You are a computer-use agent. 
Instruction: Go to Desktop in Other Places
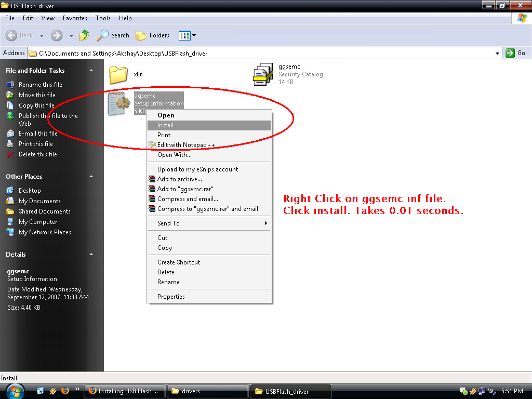[30, 191]
